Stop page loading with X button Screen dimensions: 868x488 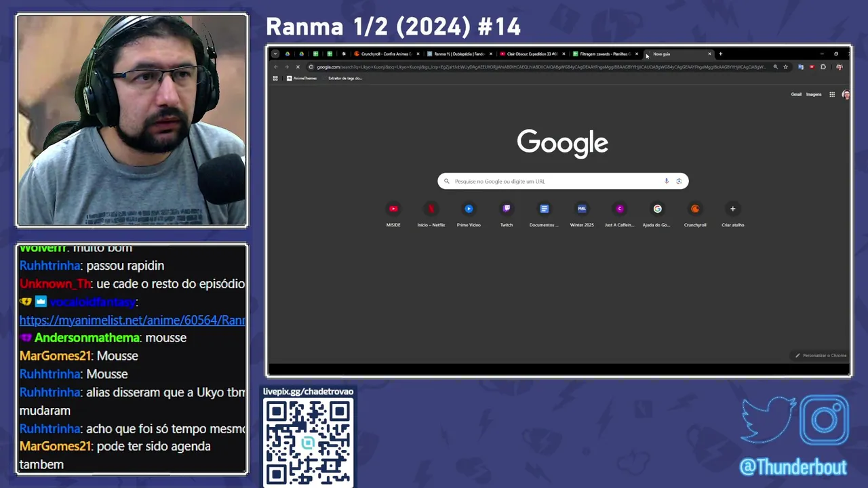pos(297,67)
